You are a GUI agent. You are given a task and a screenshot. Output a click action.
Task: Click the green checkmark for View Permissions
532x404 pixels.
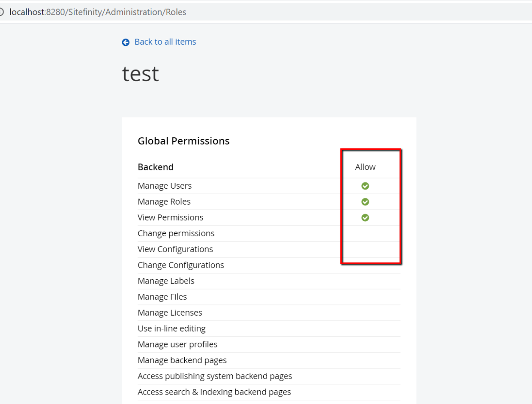(365, 217)
